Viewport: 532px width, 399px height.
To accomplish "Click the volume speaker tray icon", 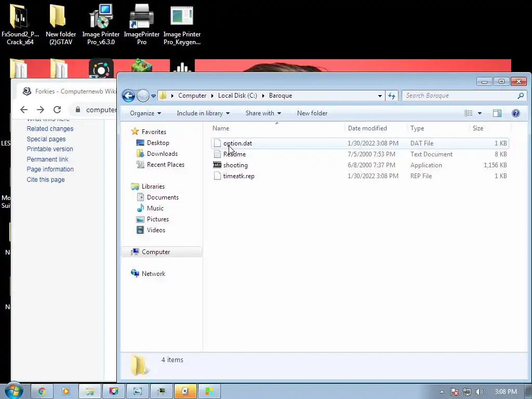I will pos(479,392).
